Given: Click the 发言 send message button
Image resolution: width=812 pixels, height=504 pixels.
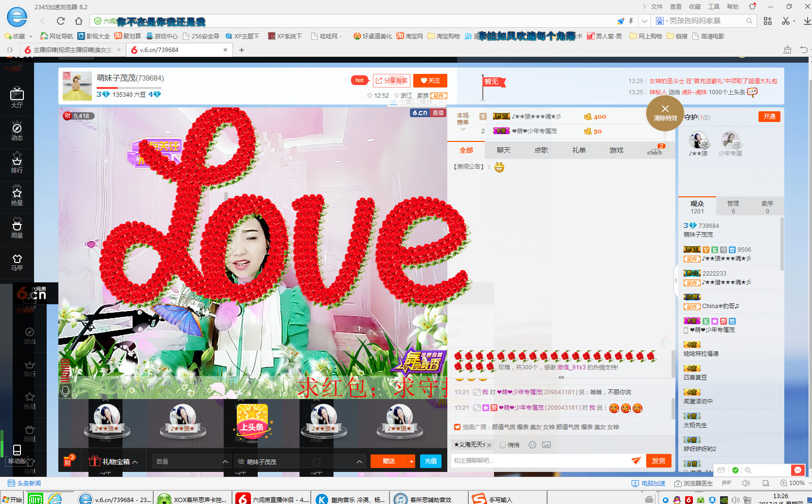Looking at the screenshot, I should (659, 461).
